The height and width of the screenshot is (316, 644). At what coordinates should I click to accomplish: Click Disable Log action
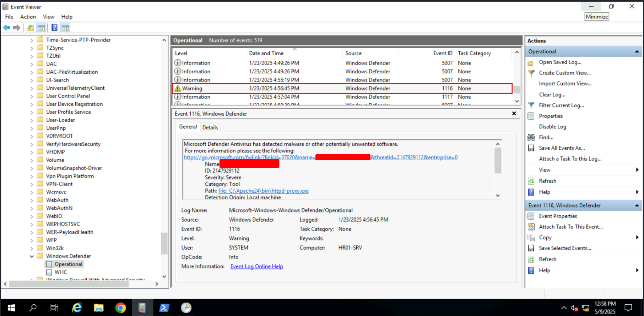pyautogui.click(x=552, y=127)
